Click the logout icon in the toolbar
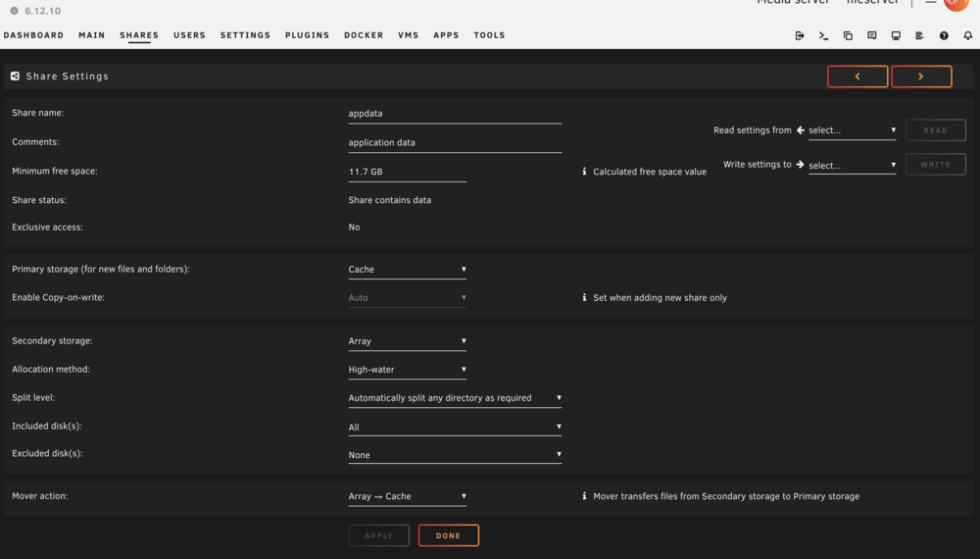980x559 pixels. coord(800,35)
